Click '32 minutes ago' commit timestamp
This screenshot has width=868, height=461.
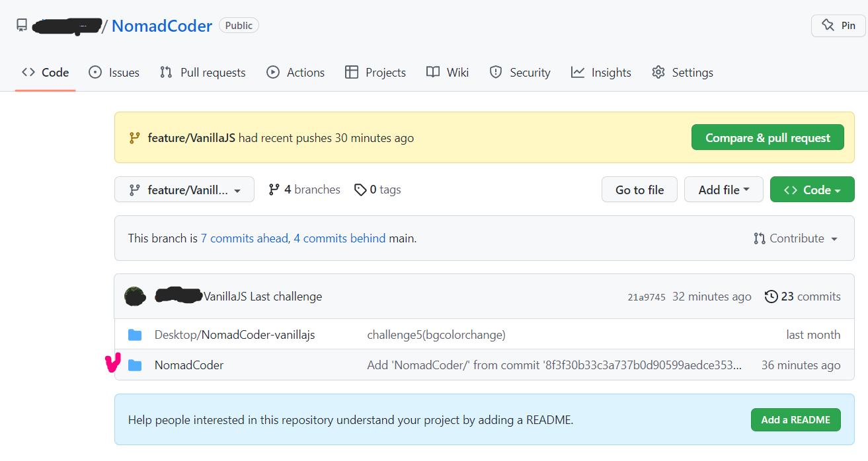point(712,297)
